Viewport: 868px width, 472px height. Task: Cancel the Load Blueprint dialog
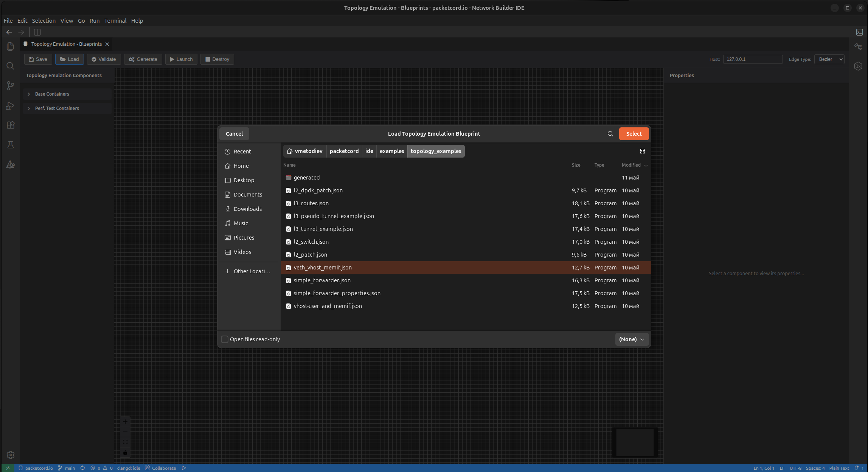pyautogui.click(x=234, y=134)
